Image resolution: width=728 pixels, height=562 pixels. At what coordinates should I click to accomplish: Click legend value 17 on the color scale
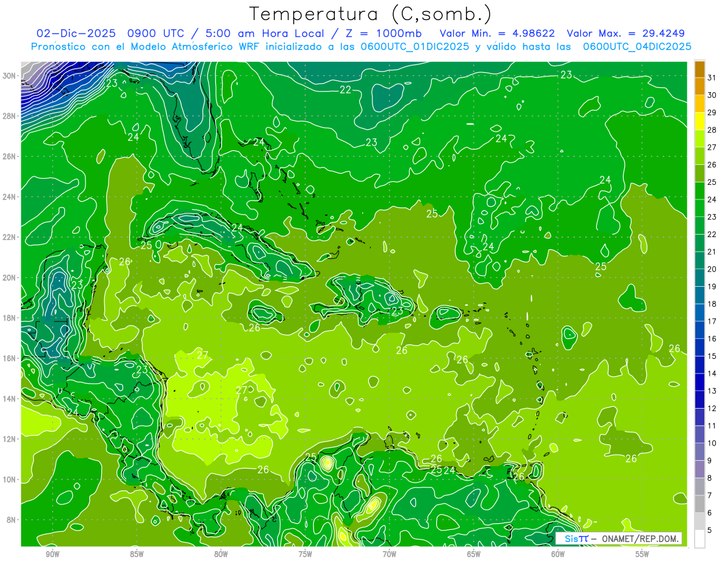click(712, 321)
